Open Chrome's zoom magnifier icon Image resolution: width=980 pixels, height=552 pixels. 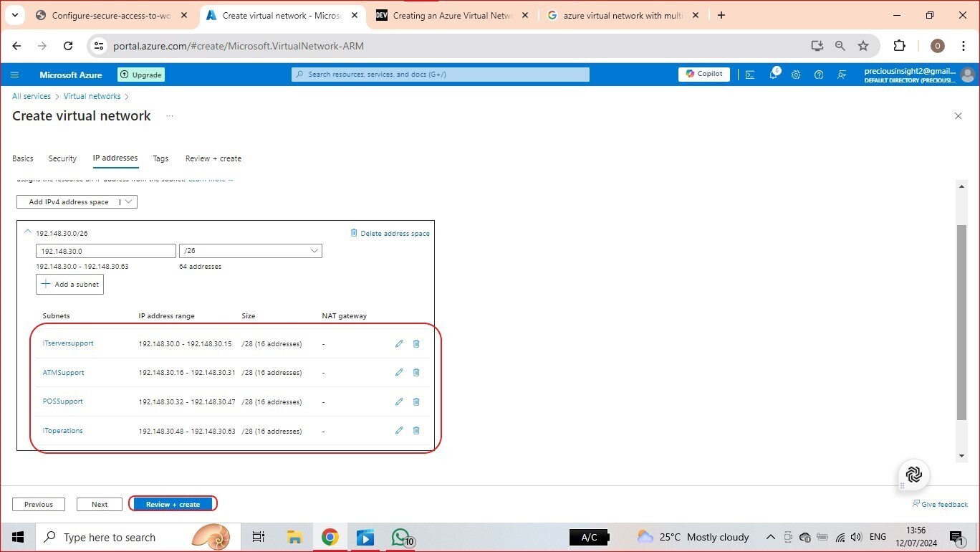(840, 46)
